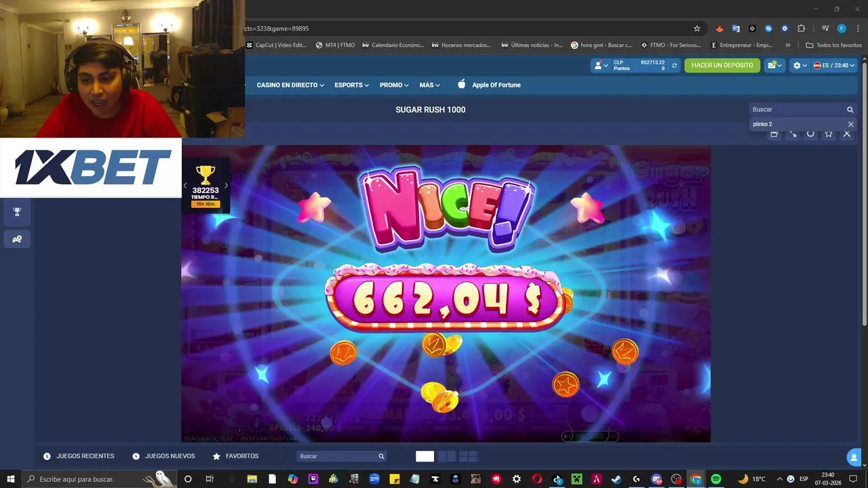The width and height of the screenshot is (868, 488).
Task: Click HACER UN DEPÓSITO button
Action: [722, 65]
